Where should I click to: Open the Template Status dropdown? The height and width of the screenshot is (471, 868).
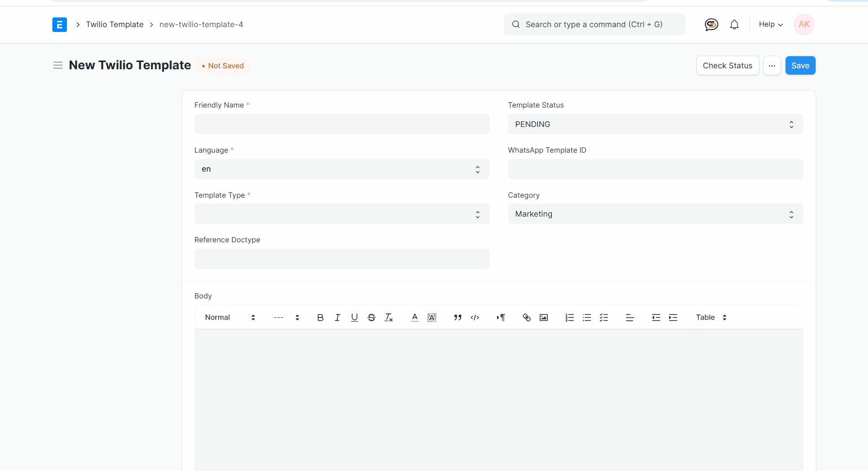coord(655,124)
